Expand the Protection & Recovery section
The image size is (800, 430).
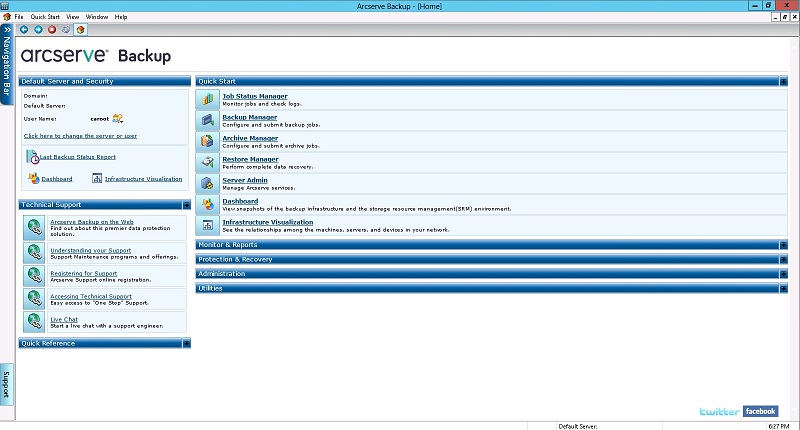click(x=783, y=259)
